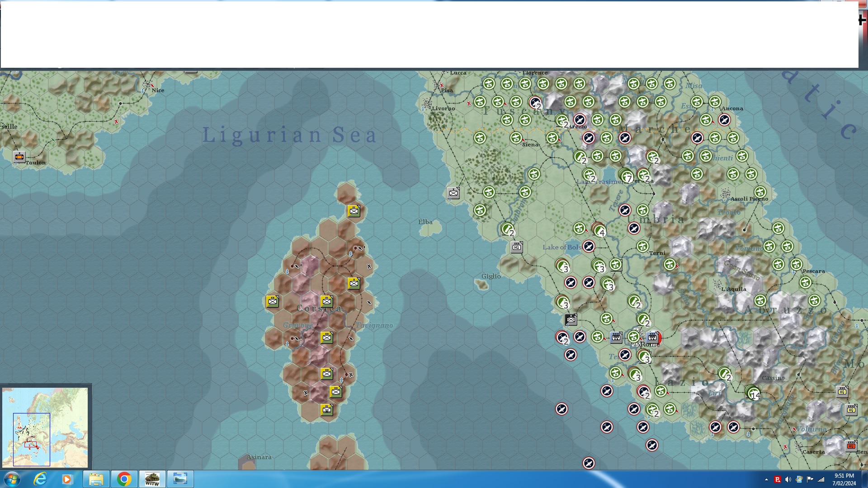Open the WITW game taskbar button
Screen dimensions: 868x488
[x=152, y=479]
